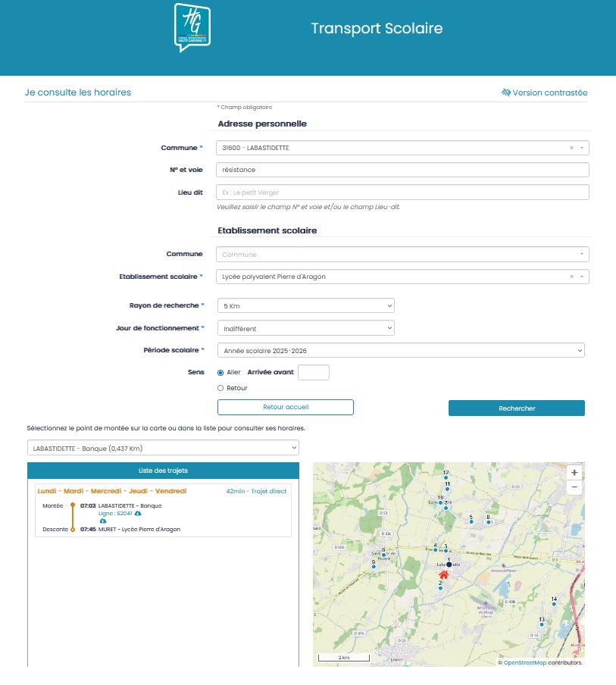Click the Transport Scolaire title
Viewport: 616px width, 685px height.
(377, 28)
